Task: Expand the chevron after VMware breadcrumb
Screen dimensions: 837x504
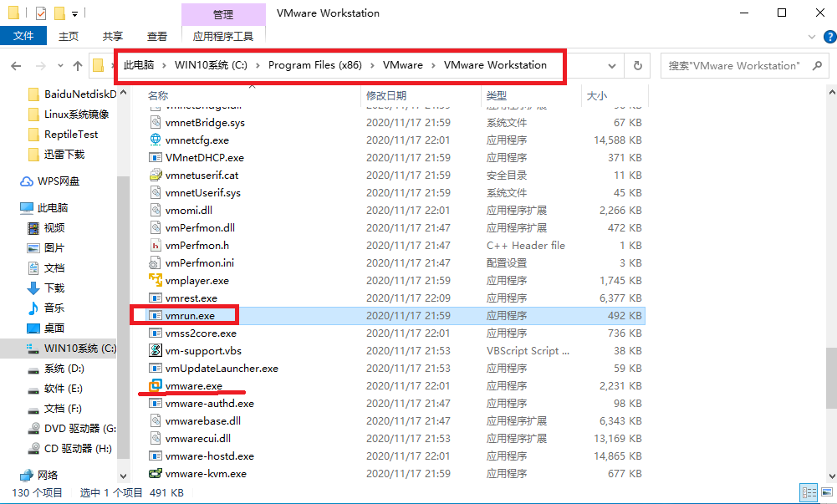Action: coord(433,65)
